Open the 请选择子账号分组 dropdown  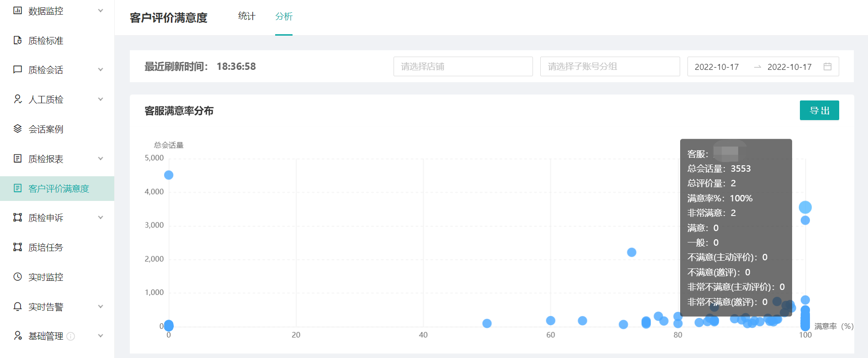610,67
